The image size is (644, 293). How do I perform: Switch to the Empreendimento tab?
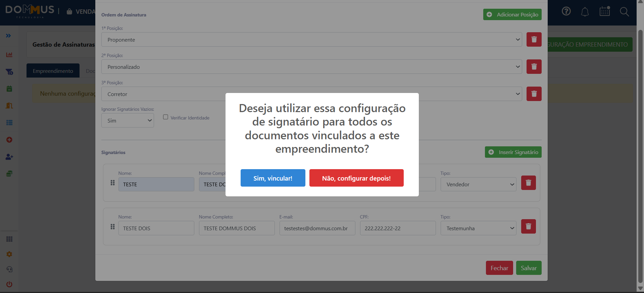point(53,71)
